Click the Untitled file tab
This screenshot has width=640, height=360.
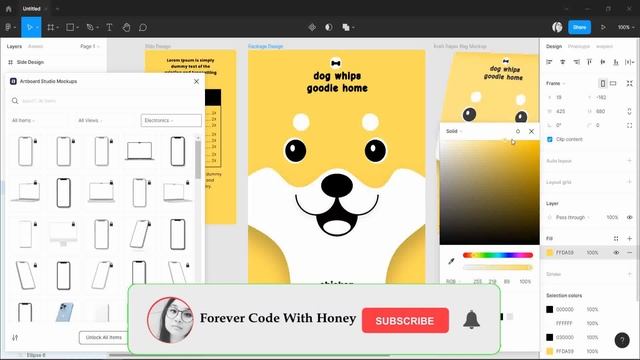[31, 9]
